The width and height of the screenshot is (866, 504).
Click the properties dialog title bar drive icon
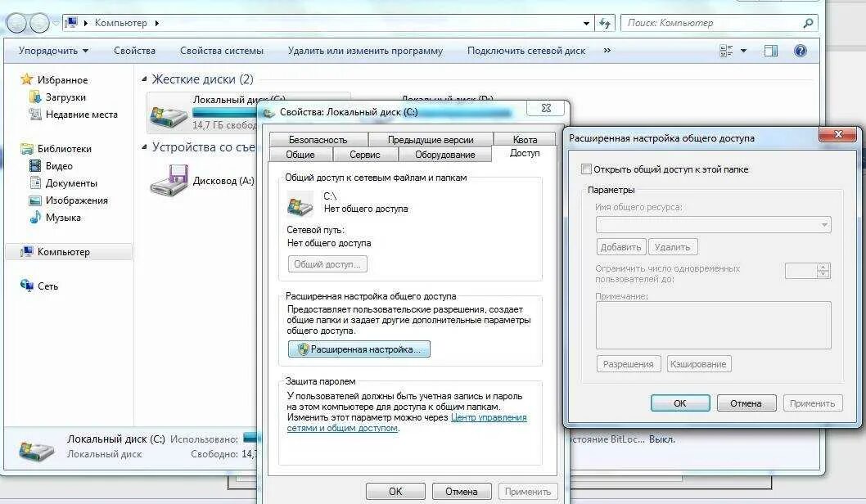269,113
